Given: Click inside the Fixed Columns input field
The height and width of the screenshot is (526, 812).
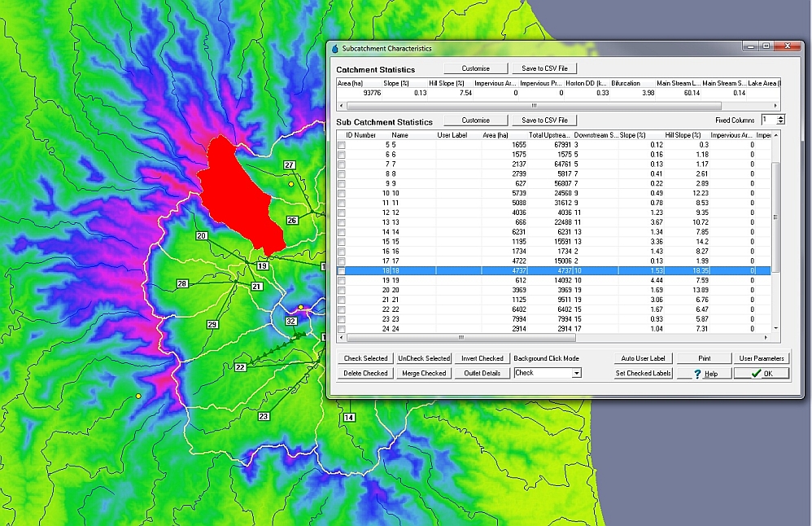Looking at the screenshot, I should (768, 120).
